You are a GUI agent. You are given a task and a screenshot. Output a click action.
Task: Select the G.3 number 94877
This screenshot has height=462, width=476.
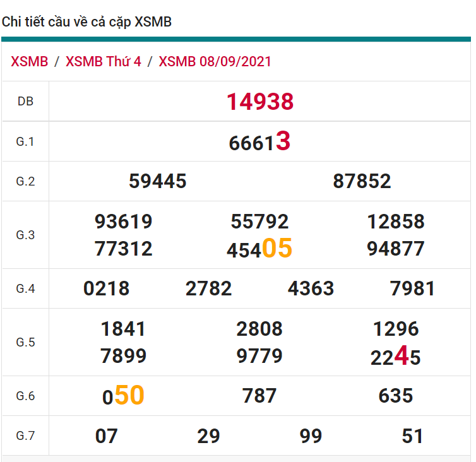click(396, 249)
